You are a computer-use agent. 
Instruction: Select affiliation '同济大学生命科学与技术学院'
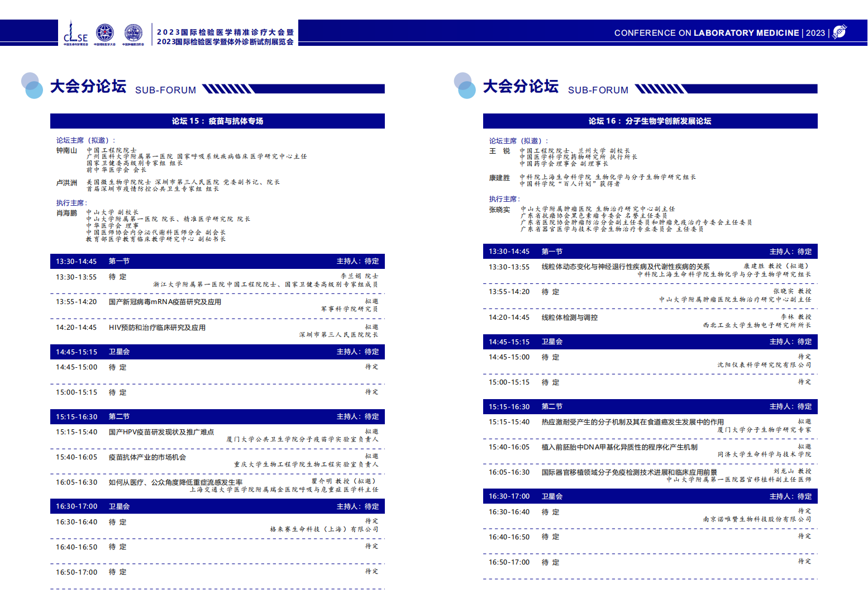pyautogui.click(x=765, y=454)
